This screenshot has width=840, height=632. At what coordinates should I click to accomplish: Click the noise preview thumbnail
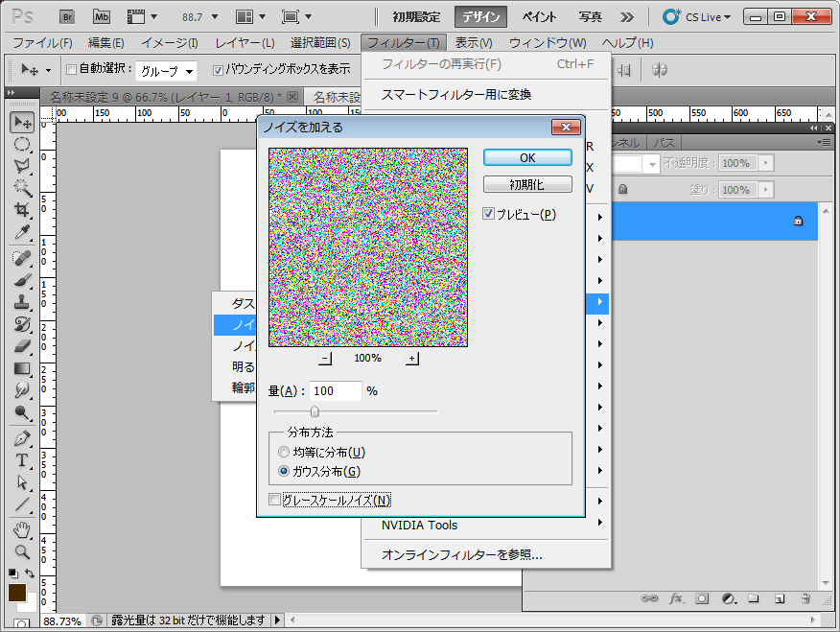point(368,247)
